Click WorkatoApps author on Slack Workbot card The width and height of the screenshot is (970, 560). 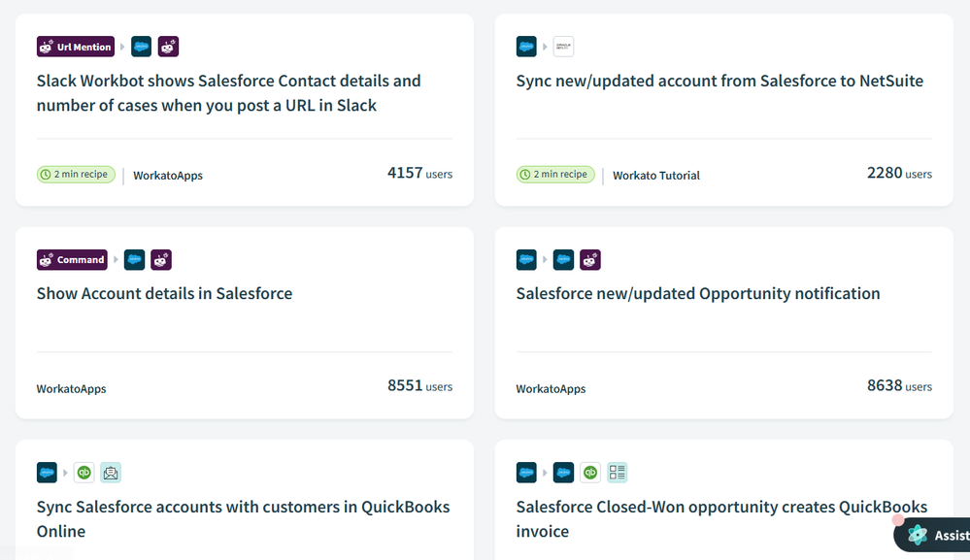click(168, 176)
